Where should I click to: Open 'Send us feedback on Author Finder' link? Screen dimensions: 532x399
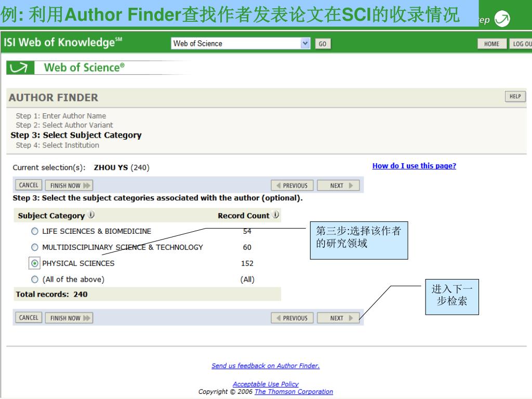coord(265,366)
